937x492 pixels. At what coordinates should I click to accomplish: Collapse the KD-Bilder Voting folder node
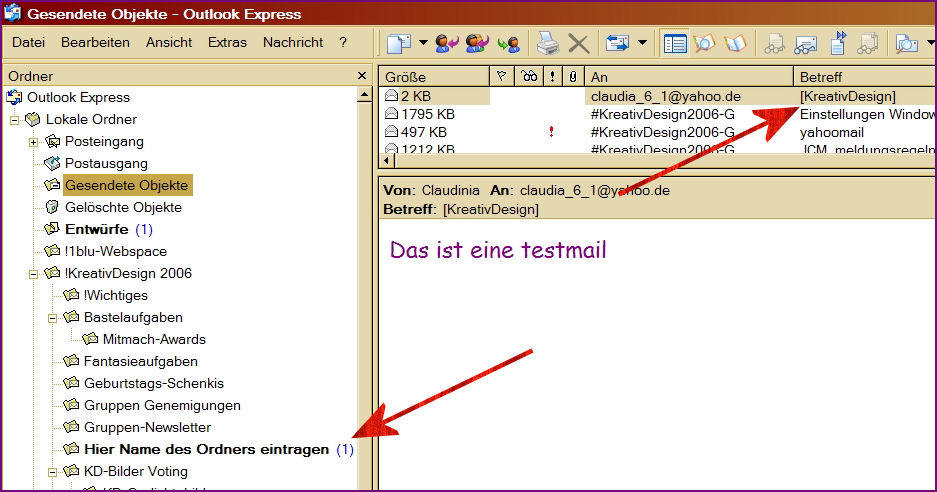(x=53, y=472)
